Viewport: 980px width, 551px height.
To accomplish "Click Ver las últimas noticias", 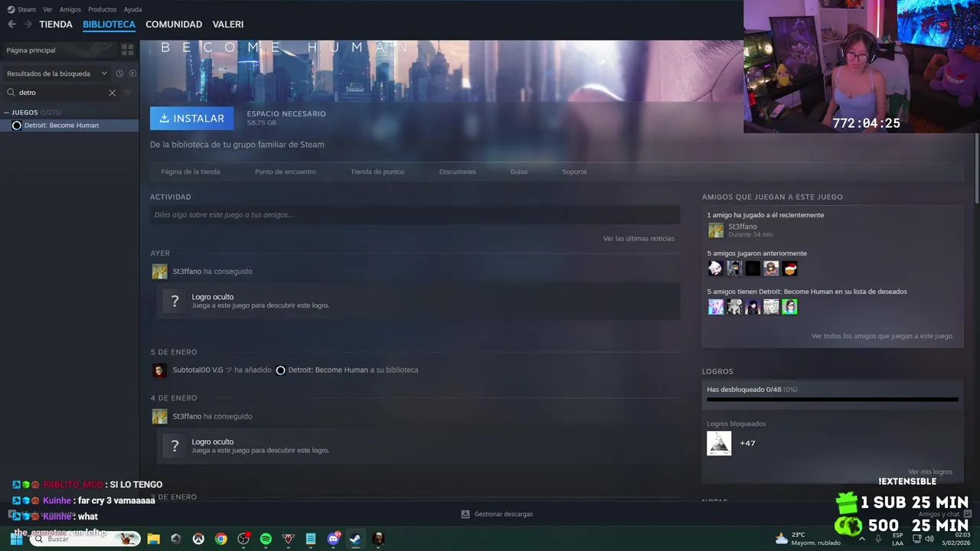I will click(639, 239).
